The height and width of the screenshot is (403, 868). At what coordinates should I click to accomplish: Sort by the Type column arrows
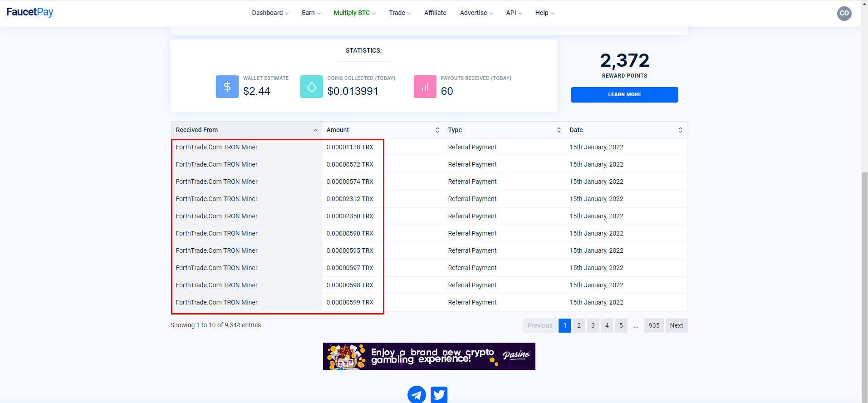(x=559, y=130)
